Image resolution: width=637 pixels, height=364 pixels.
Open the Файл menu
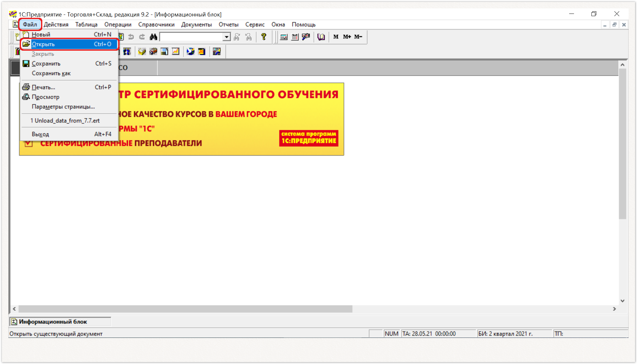(x=30, y=25)
